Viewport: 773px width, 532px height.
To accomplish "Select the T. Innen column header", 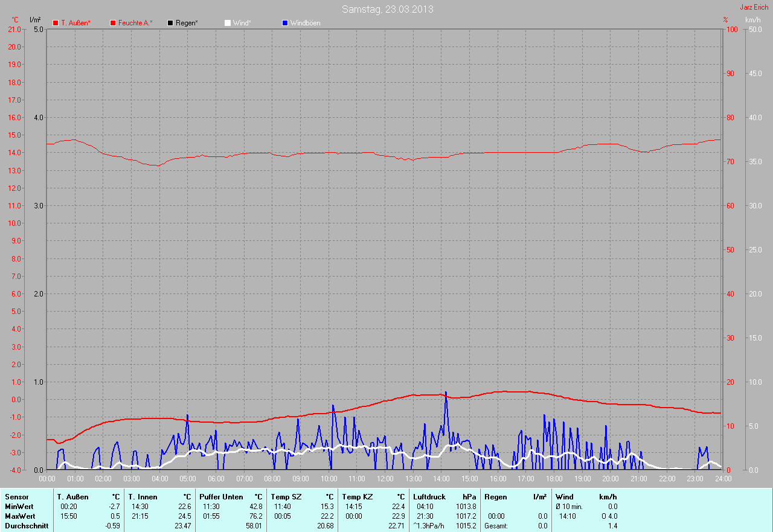I will (143, 497).
